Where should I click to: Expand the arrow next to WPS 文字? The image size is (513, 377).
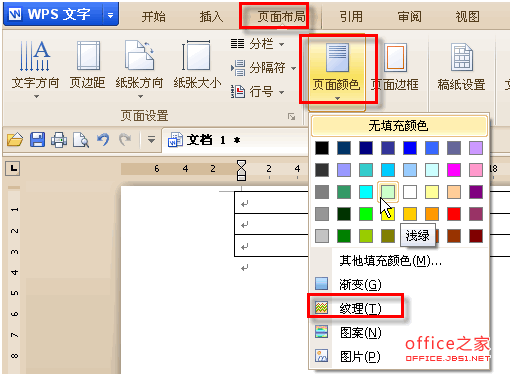(x=110, y=15)
